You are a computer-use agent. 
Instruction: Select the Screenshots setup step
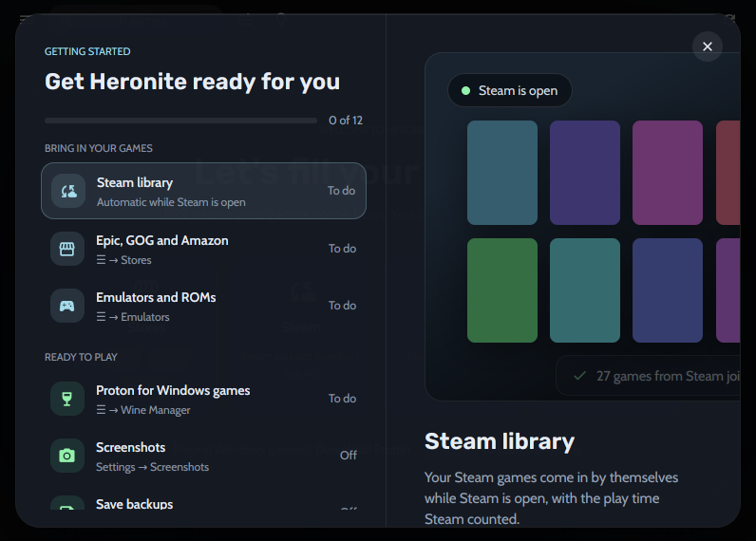coord(203,456)
